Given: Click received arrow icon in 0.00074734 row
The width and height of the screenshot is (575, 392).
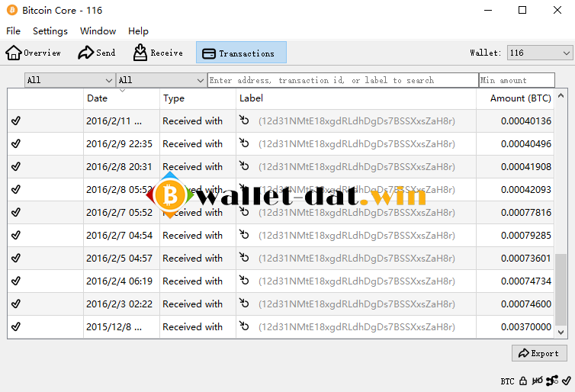Looking at the screenshot, I should pyautogui.click(x=244, y=280).
